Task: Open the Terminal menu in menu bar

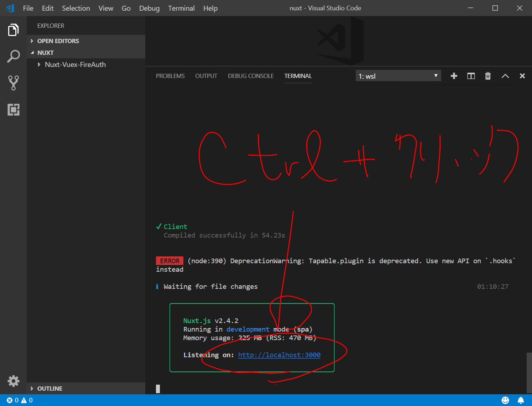Action: 181,8
